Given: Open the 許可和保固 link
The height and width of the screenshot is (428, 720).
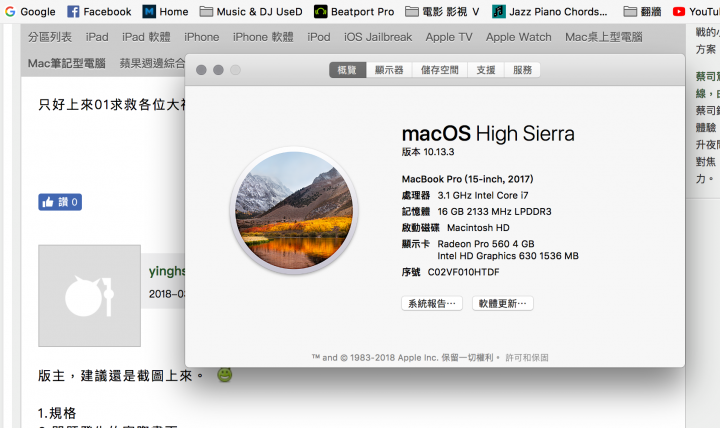Looking at the screenshot, I should 527,358.
